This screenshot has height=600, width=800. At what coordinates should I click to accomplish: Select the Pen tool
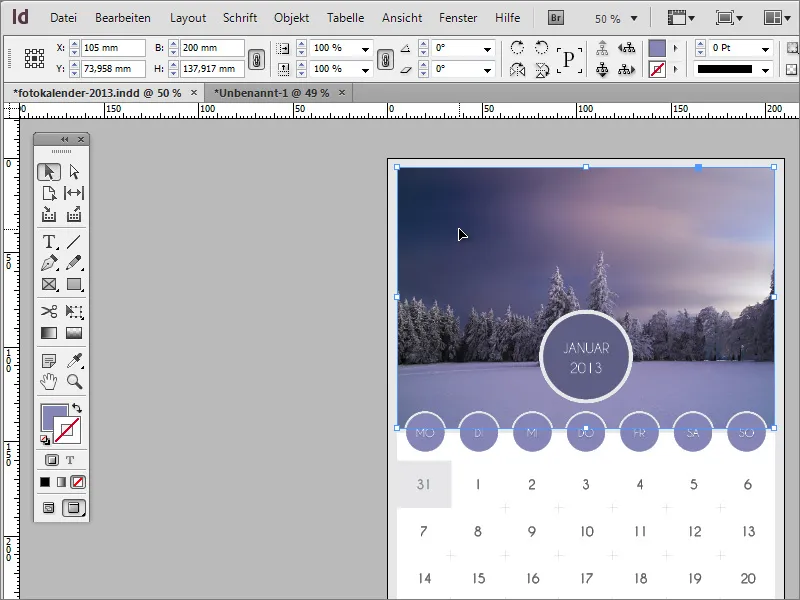(49, 263)
